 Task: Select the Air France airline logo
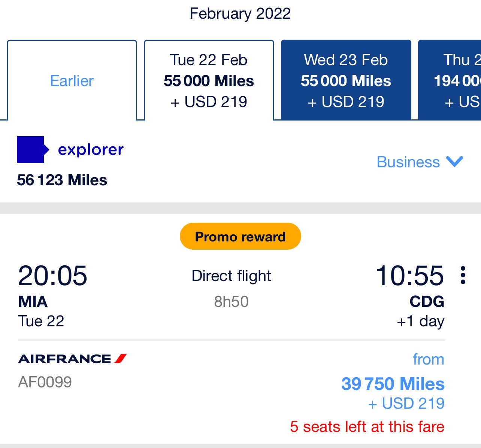[72, 358]
